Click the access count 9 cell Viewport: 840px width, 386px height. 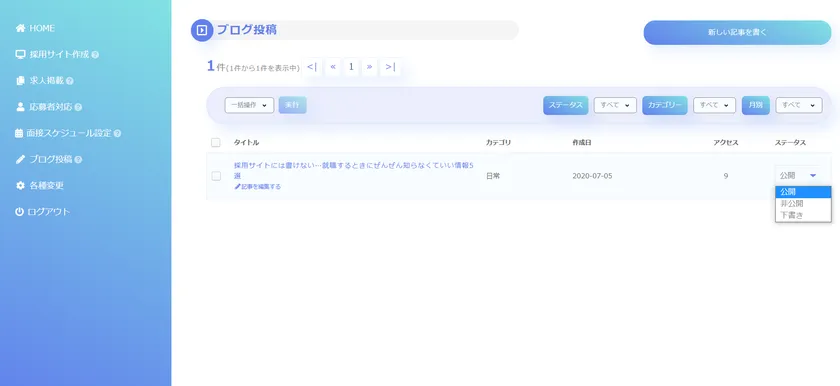coord(726,176)
